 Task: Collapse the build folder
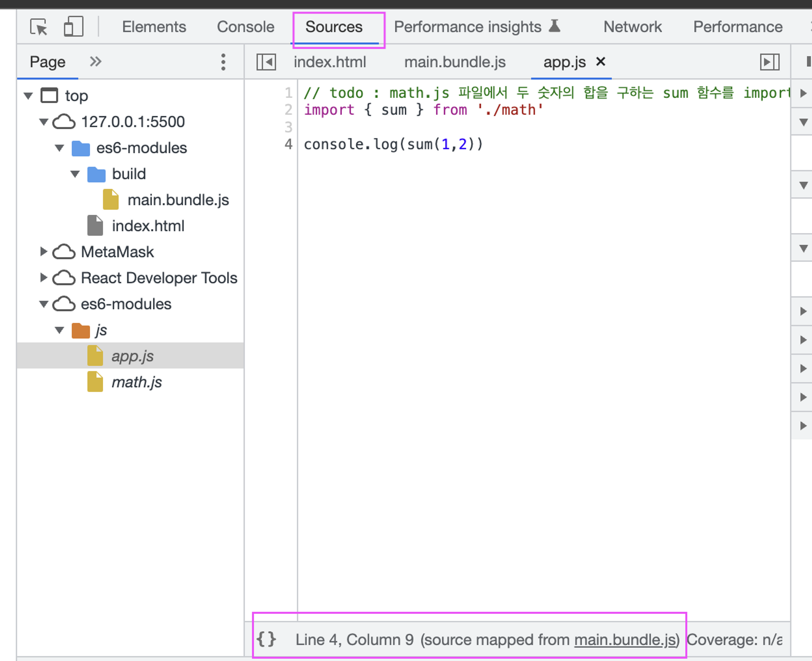tap(75, 174)
